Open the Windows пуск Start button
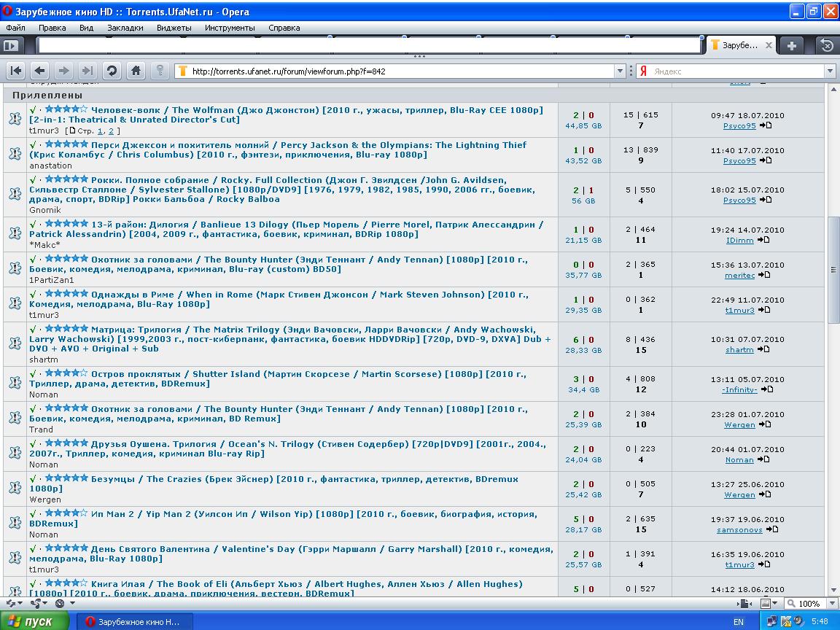This screenshot has height=630, width=840. [x=34, y=621]
